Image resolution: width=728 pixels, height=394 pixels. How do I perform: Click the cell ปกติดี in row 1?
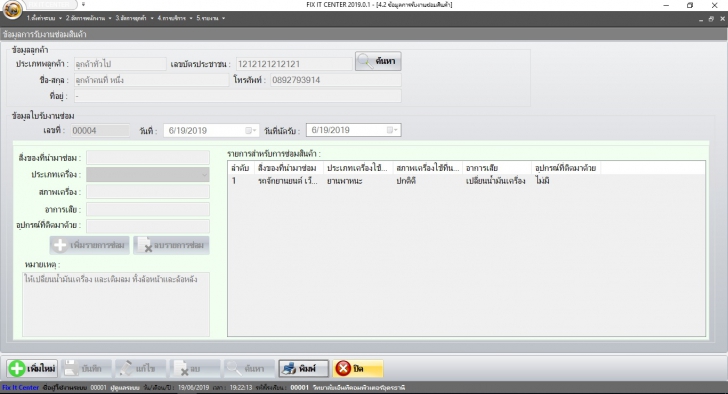(x=406, y=181)
